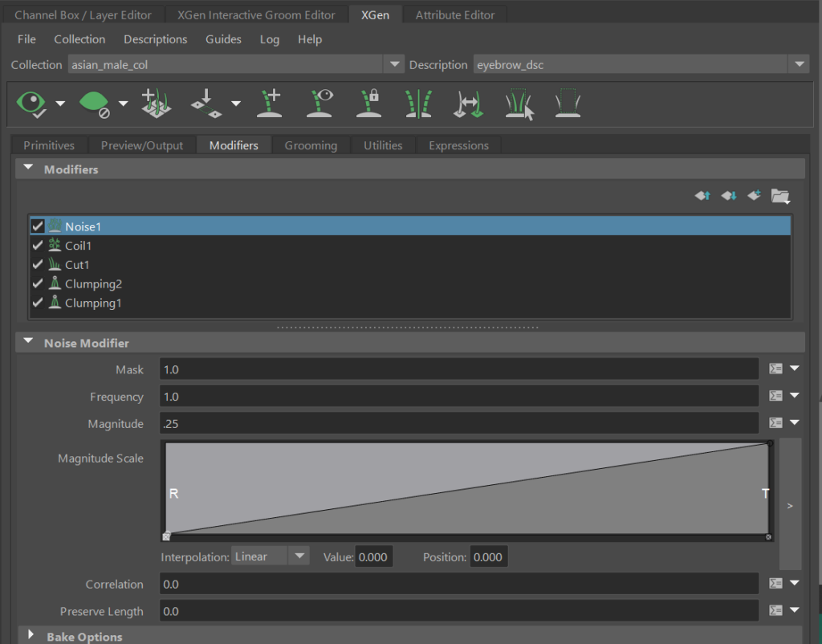Open the Descriptions menu
The image size is (822, 644).
155,39
